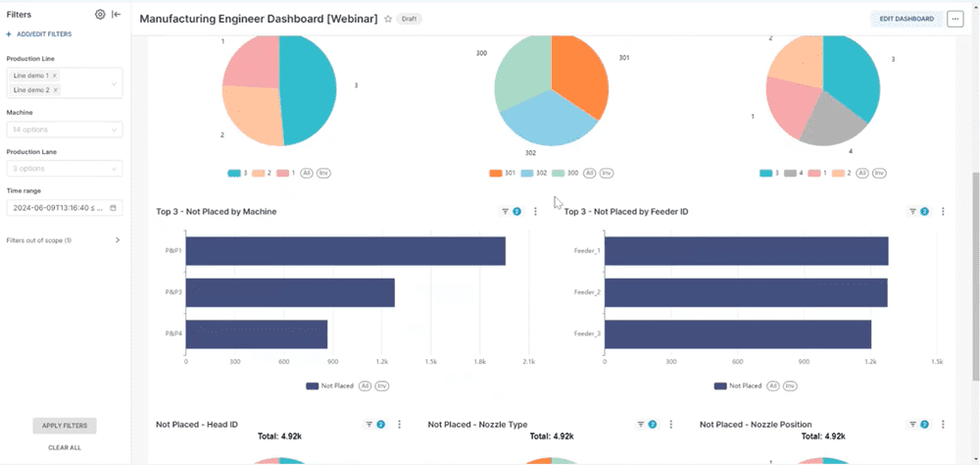Toggle legend item 302 in middle pie
This screenshot has width=980, height=465.
pos(534,174)
